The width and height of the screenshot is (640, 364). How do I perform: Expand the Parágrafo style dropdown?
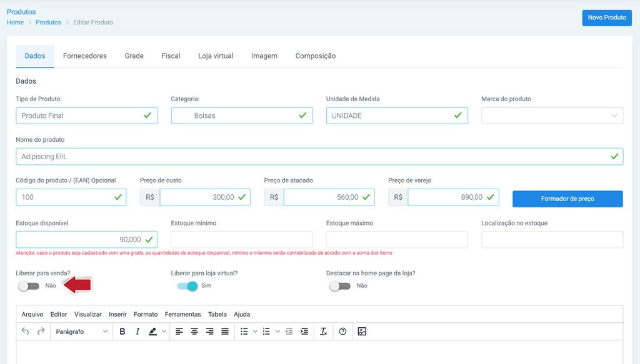(x=82, y=332)
